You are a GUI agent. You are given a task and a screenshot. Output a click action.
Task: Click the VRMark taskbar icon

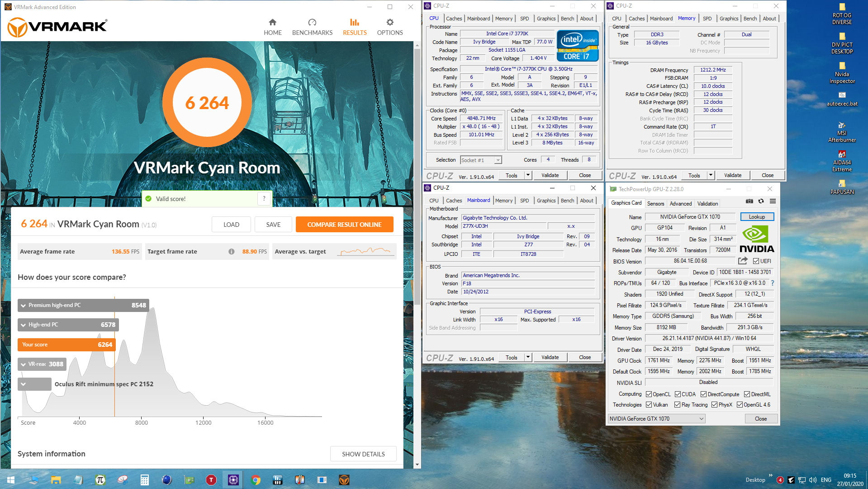tap(344, 480)
